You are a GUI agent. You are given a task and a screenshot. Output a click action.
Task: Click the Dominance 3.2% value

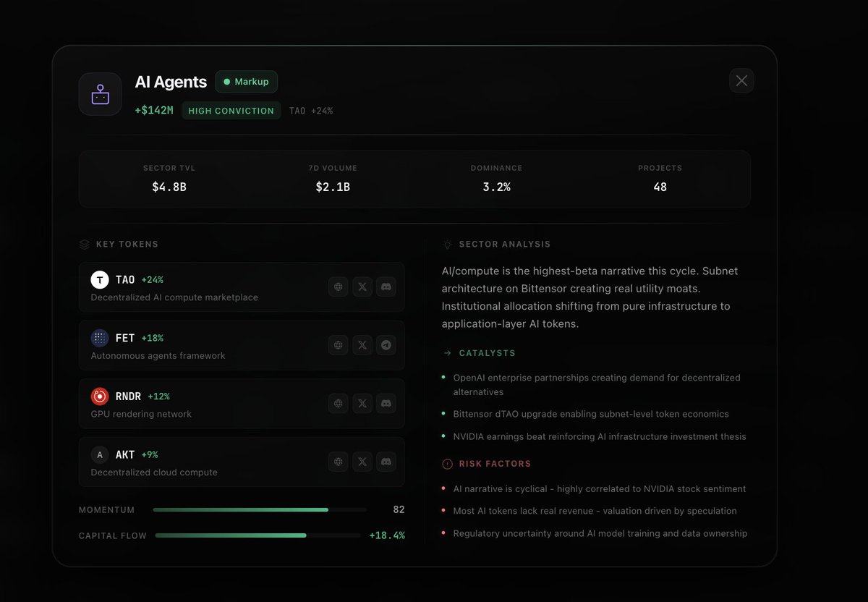[496, 187]
